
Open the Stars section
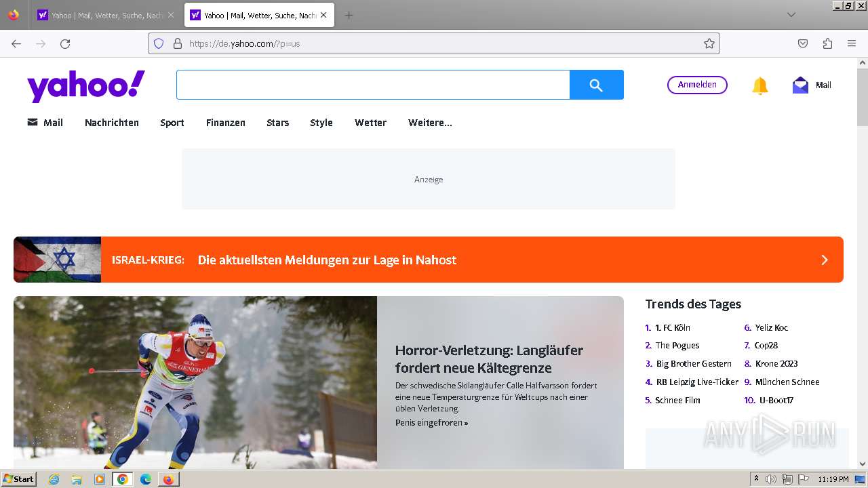pyautogui.click(x=278, y=123)
